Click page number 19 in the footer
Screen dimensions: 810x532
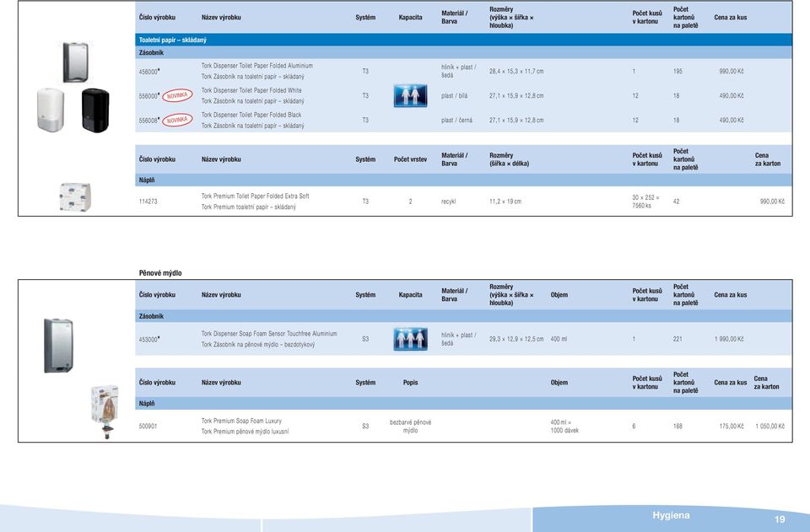780,519
